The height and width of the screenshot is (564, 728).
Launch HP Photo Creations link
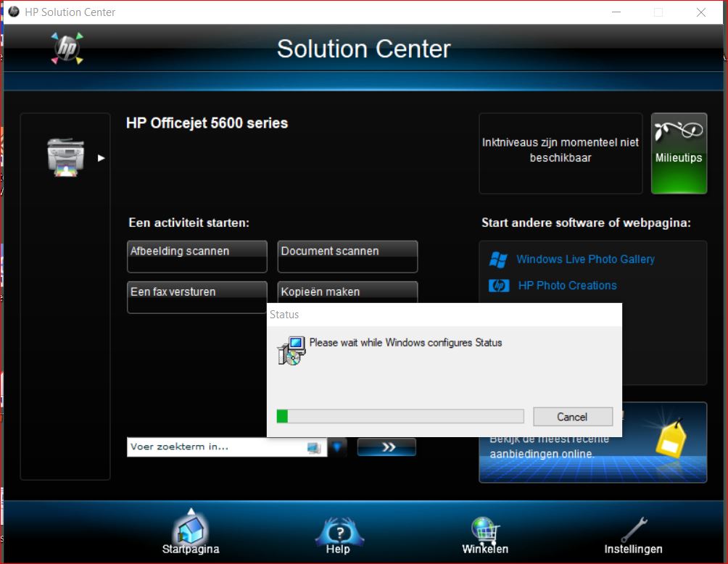(x=567, y=286)
